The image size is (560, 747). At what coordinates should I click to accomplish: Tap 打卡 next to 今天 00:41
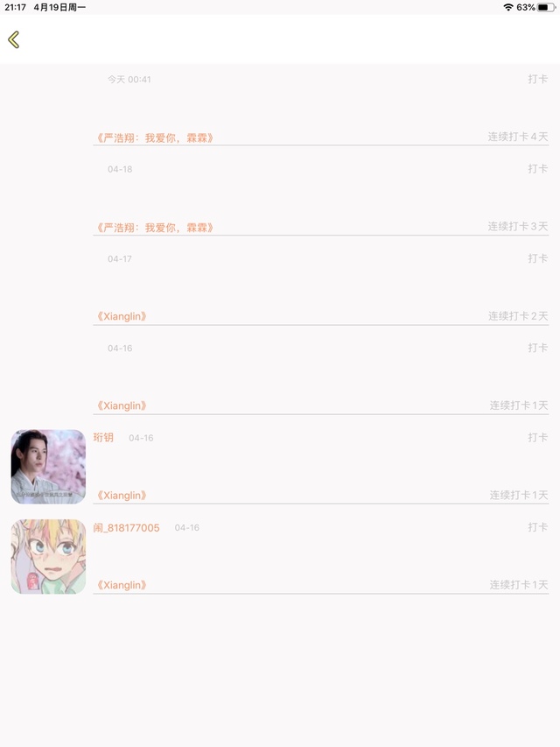point(537,79)
